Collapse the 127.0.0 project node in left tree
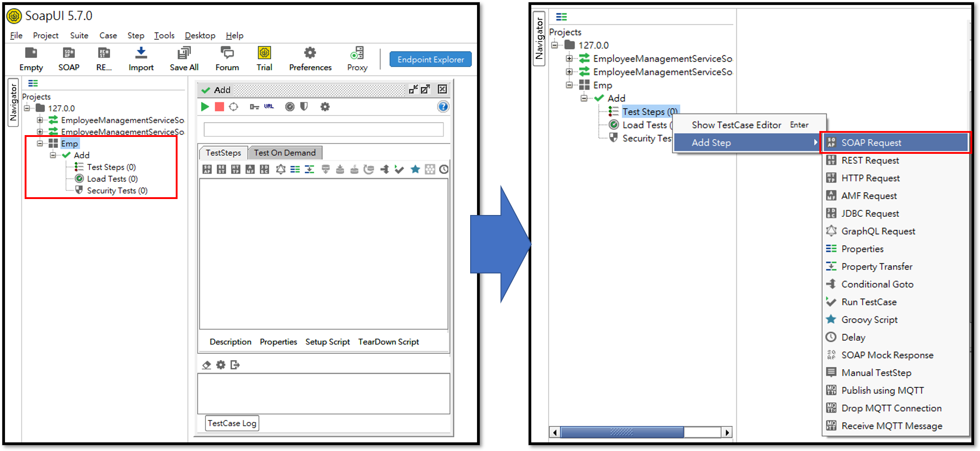Screen dimensions: 980x451 coord(27,108)
